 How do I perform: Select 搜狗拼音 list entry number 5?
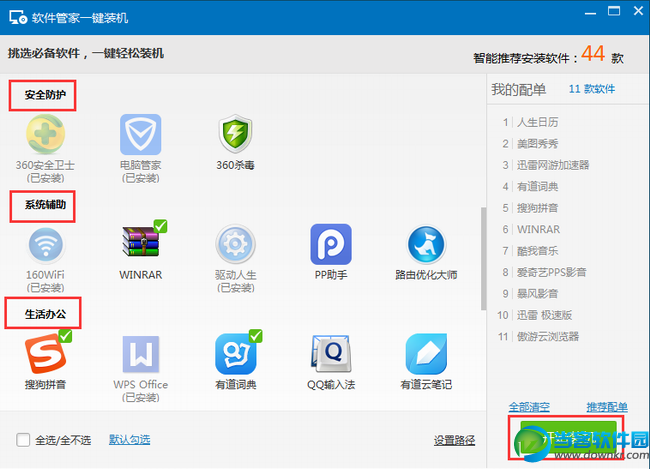(x=537, y=208)
